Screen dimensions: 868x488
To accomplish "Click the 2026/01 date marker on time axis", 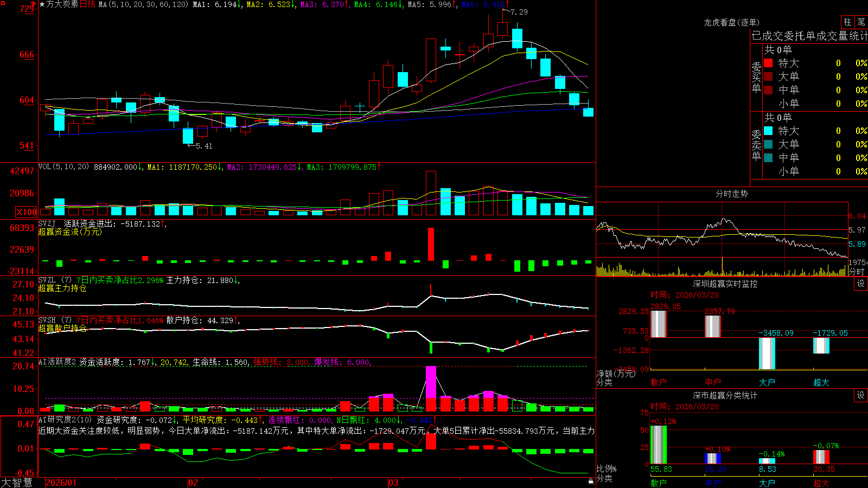I will tap(61, 483).
